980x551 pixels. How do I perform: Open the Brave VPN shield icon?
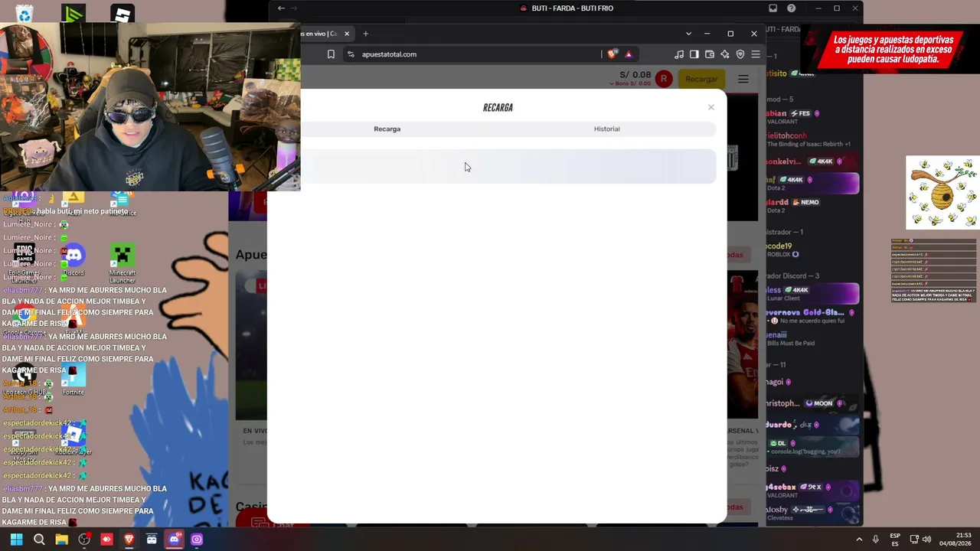pos(740,54)
